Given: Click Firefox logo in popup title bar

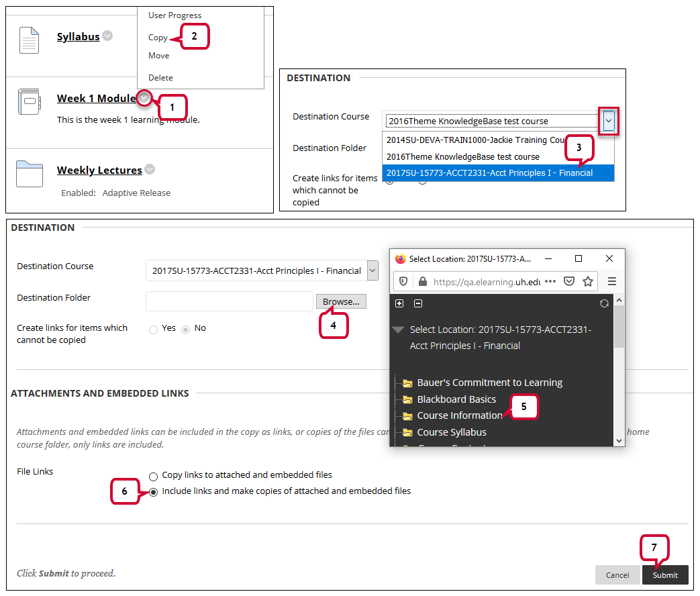Looking at the screenshot, I should point(401,259).
